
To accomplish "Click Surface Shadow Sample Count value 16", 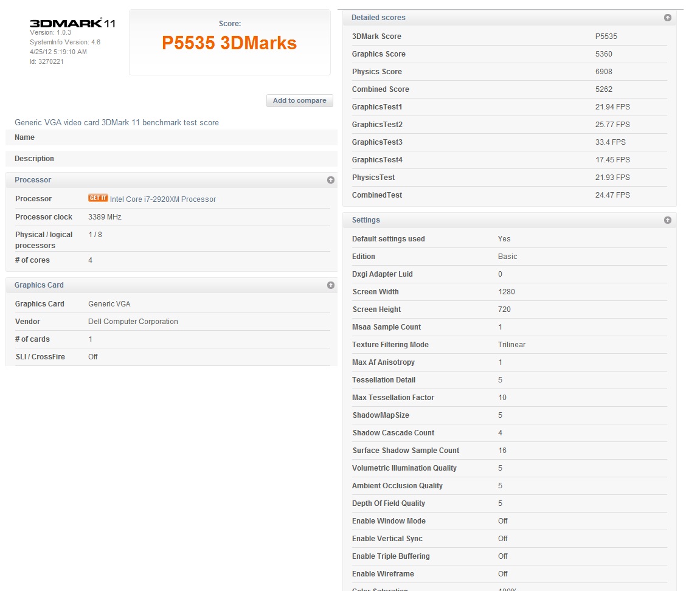I will click(x=502, y=451).
